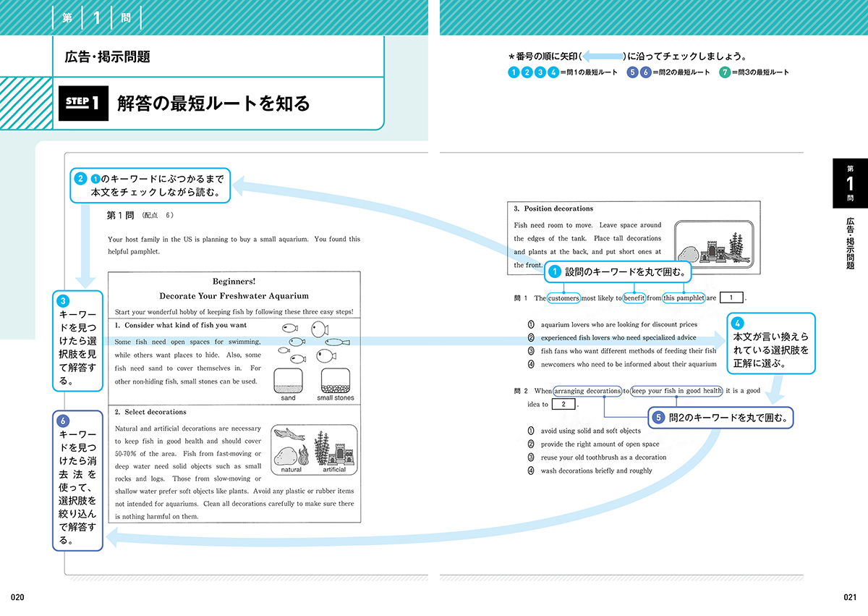Click the text 問2の最短ルート in legend

click(683, 72)
